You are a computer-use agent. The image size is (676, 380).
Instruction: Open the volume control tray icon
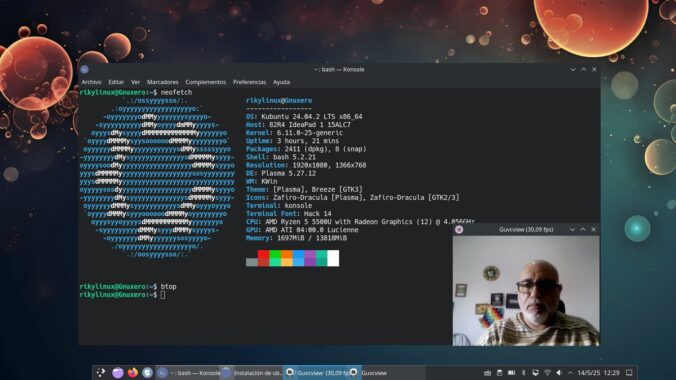click(x=559, y=373)
